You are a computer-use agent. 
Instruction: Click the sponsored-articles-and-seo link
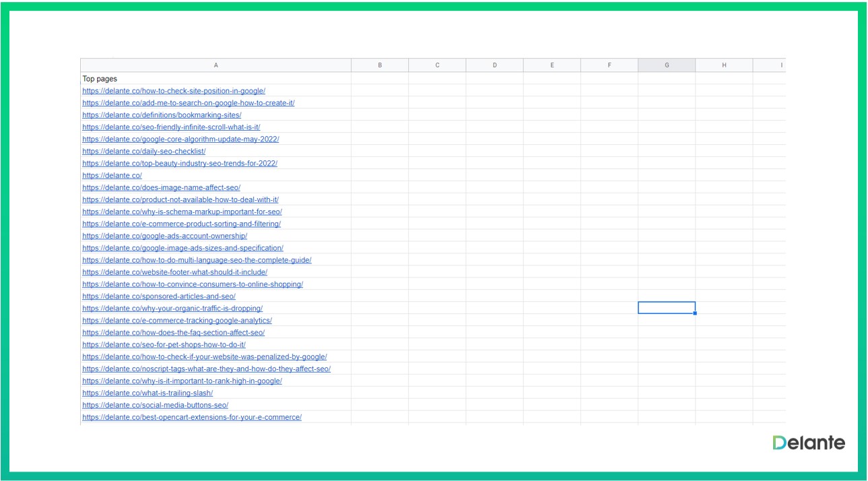tap(159, 296)
